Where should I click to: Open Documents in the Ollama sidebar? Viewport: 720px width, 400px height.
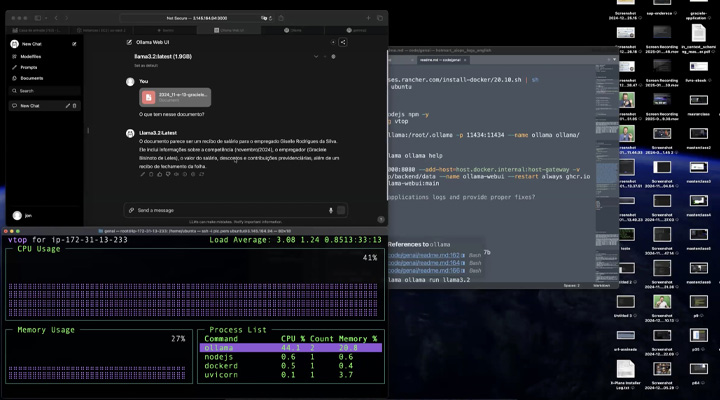(x=31, y=79)
